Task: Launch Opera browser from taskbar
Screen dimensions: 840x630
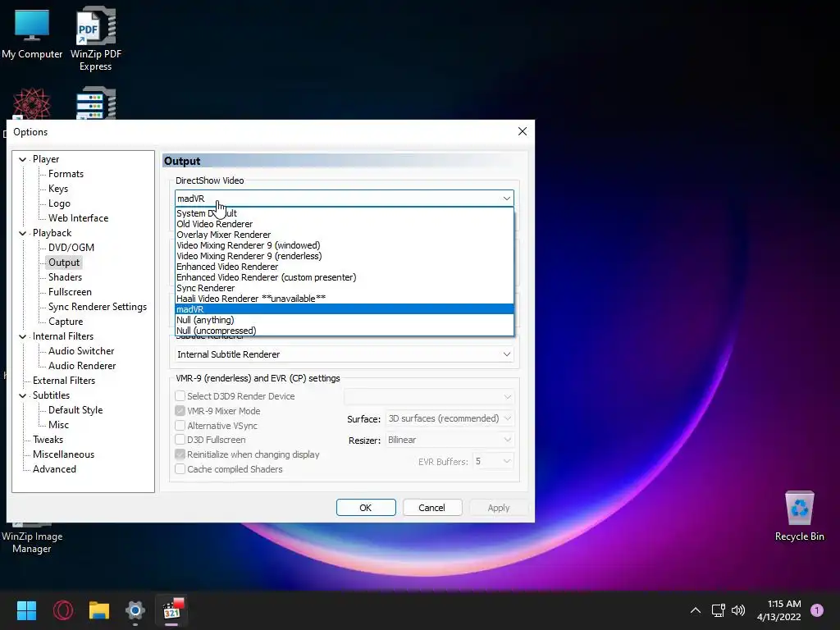Action: (62, 610)
